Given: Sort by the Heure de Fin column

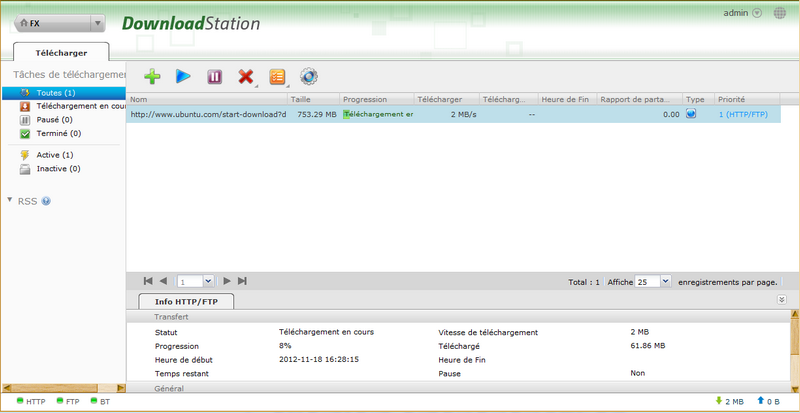Looking at the screenshot, I should coord(567,100).
